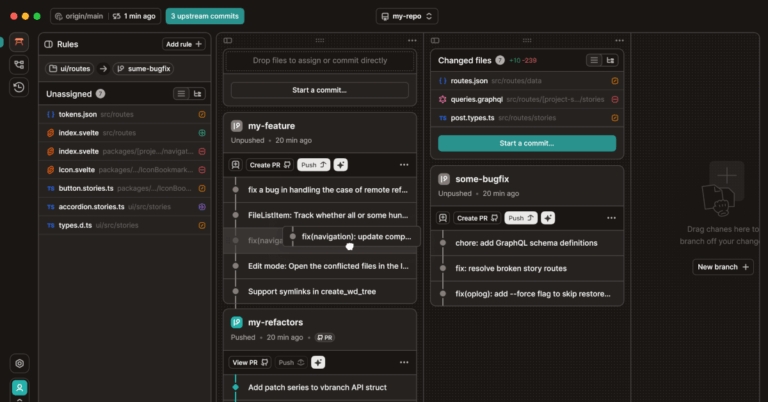Open first lane more options menu
768x402 pixels.
tap(412, 41)
